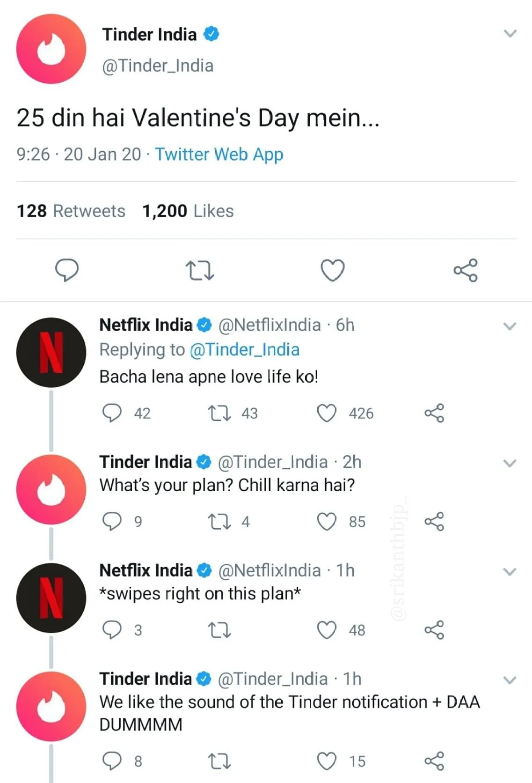
Task: Retweet the main Valentine's Day tweet
Action: (x=200, y=271)
